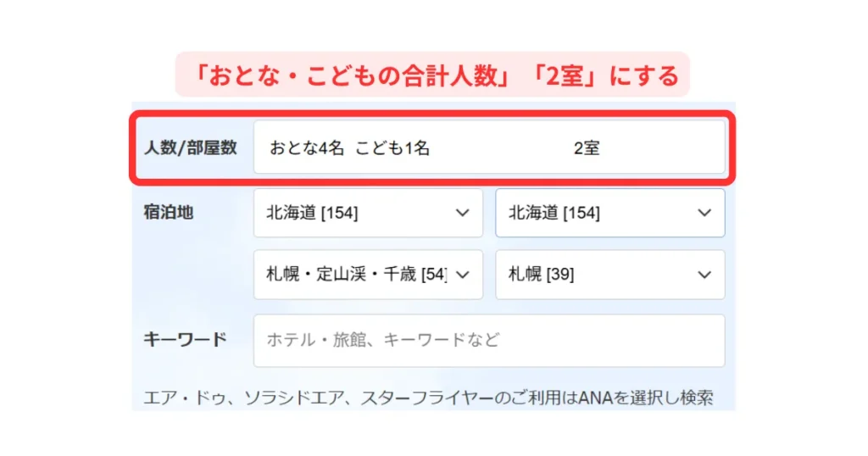Select the 2室 room count value
The image size is (868, 456).
click(587, 148)
